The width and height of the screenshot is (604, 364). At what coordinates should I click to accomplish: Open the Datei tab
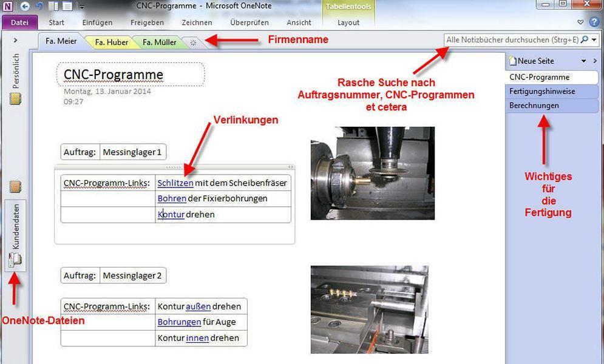(19, 22)
